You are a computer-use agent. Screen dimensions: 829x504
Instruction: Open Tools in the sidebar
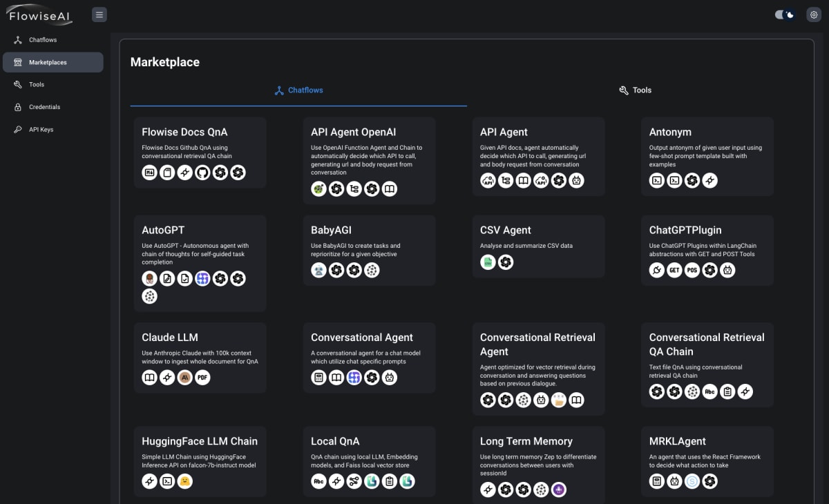pyautogui.click(x=53, y=84)
